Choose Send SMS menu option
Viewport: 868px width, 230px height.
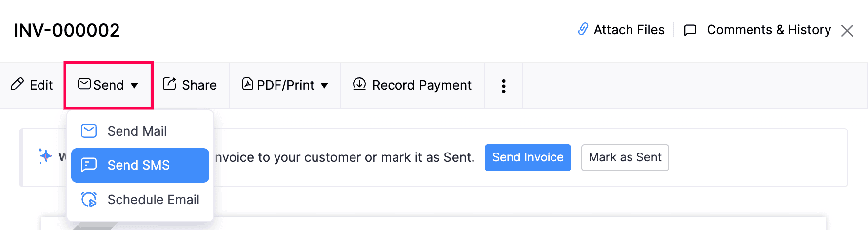(x=139, y=165)
